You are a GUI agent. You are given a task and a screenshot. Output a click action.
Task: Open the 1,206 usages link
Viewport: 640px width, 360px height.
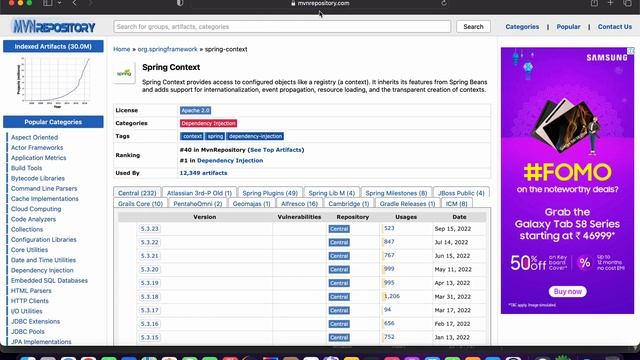391,296
